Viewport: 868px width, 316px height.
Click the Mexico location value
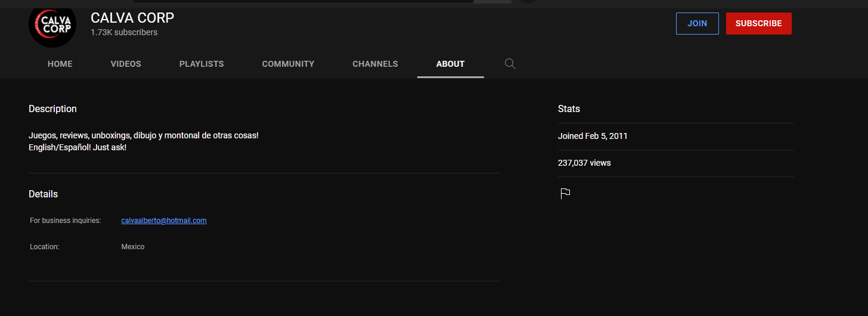(133, 247)
